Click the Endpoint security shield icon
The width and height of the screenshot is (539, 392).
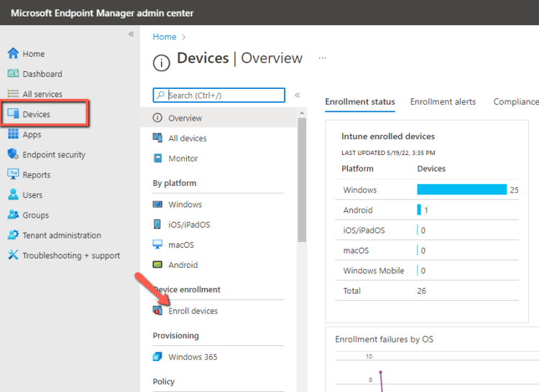(x=13, y=154)
